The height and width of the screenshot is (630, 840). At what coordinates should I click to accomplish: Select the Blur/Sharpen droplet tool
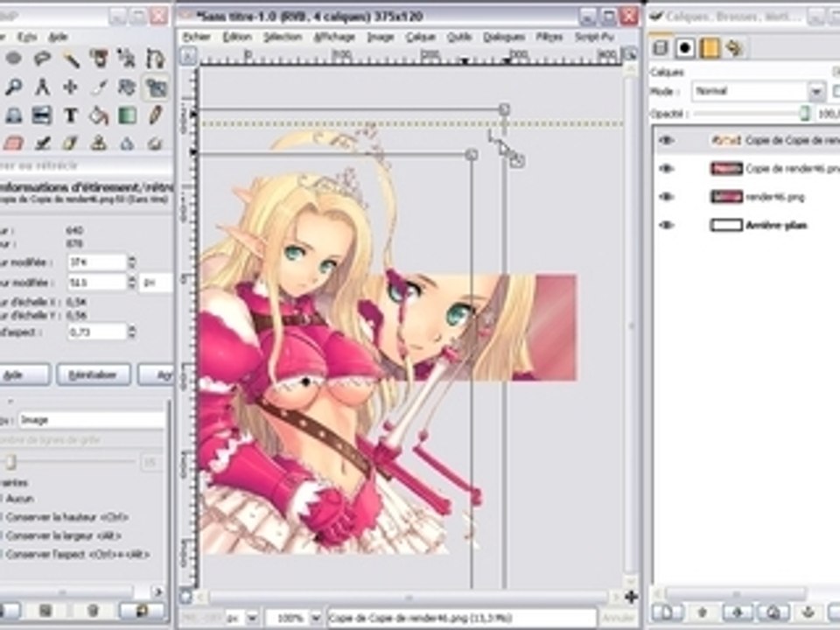[x=128, y=143]
